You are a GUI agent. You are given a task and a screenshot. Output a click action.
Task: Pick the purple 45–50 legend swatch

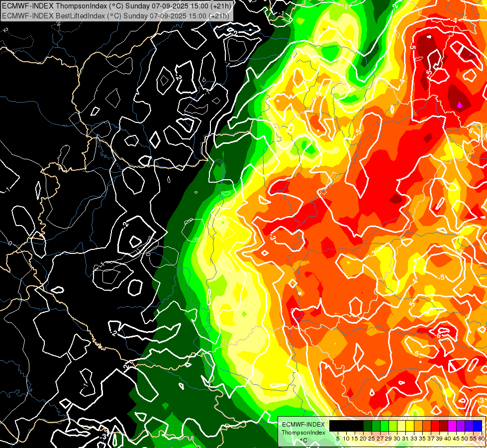pyautogui.click(x=461, y=426)
